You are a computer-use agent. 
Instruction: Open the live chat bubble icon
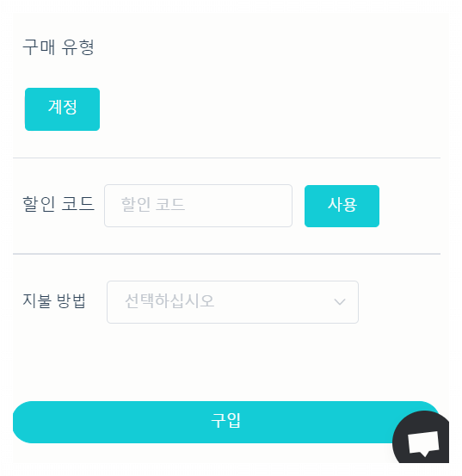click(422, 438)
